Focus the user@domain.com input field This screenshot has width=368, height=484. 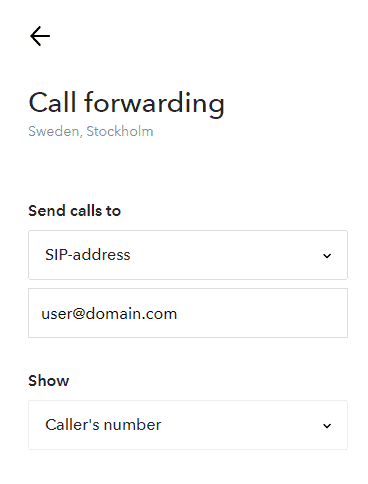pos(188,313)
